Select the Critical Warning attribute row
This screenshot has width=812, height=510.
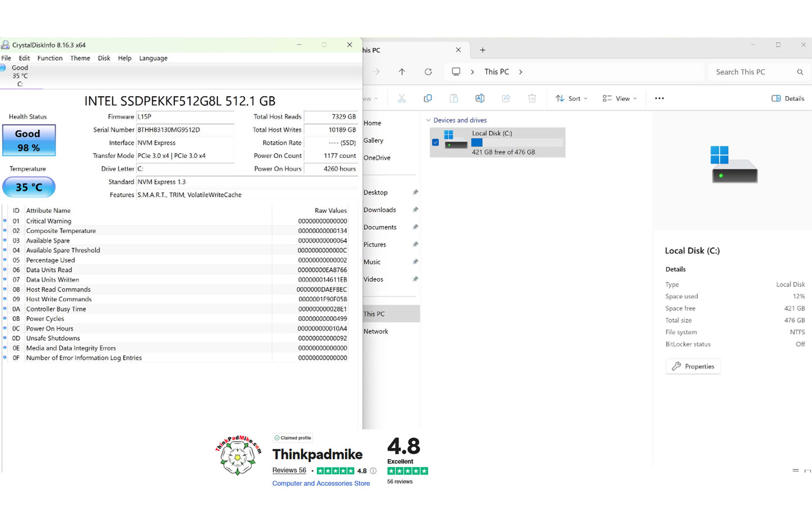tap(175, 221)
